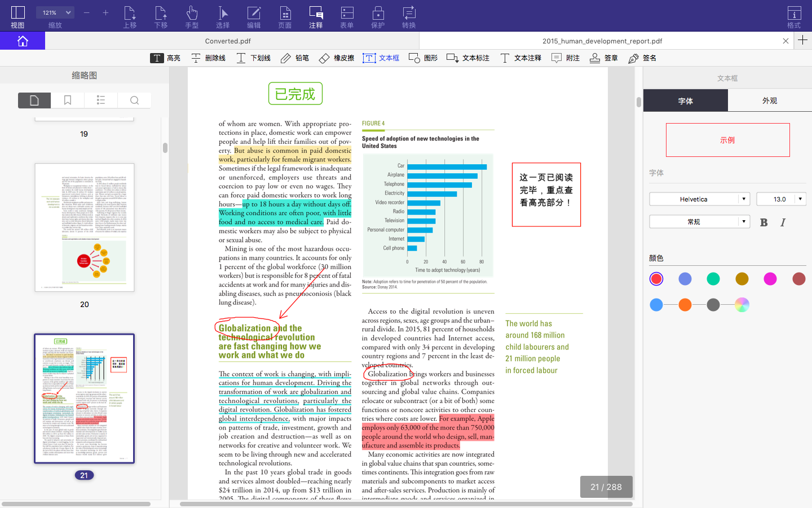Open a new tab with the plus button
Viewport: 812px width, 508px height.
tap(803, 41)
